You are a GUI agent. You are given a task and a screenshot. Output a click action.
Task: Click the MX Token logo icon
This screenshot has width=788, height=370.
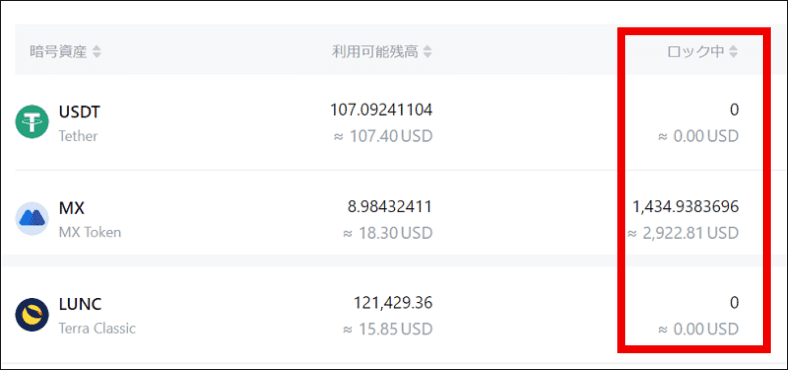(32, 219)
